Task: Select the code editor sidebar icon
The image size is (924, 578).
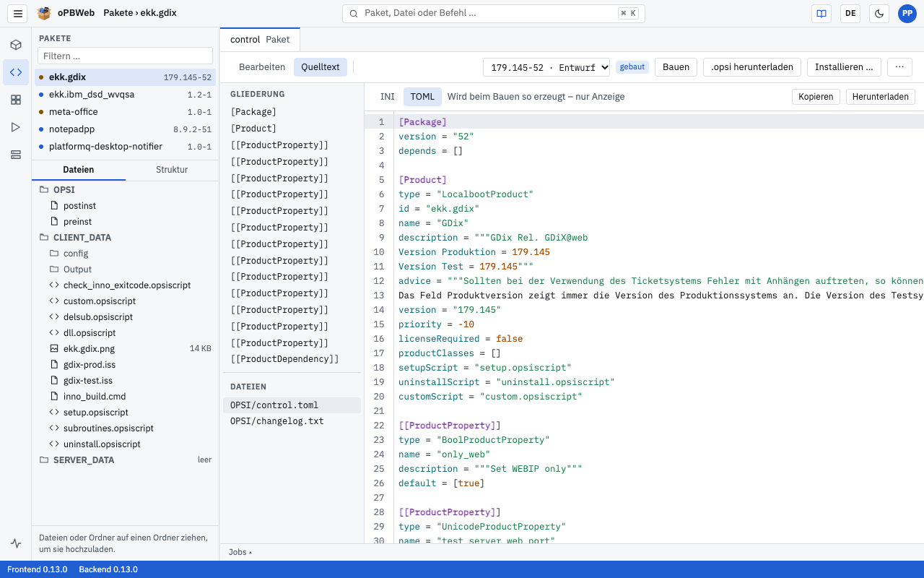Action: pos(16,72)
